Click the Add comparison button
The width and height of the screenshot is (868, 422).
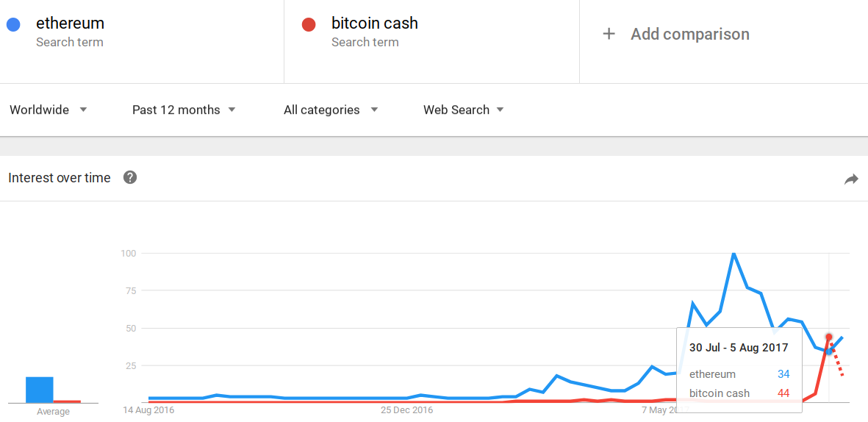point(676,35)
